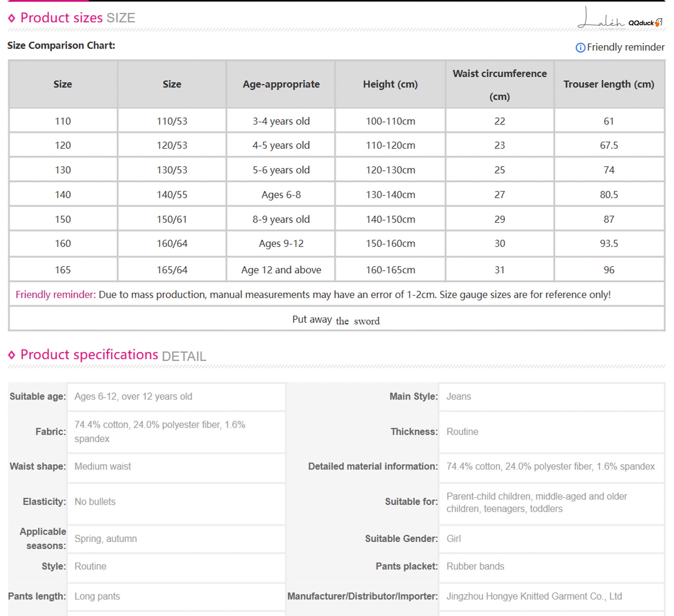Click the pink "Friendly reminder:" note in table
This screenshot has height=616, width=674.
click(x=56, y=294)
